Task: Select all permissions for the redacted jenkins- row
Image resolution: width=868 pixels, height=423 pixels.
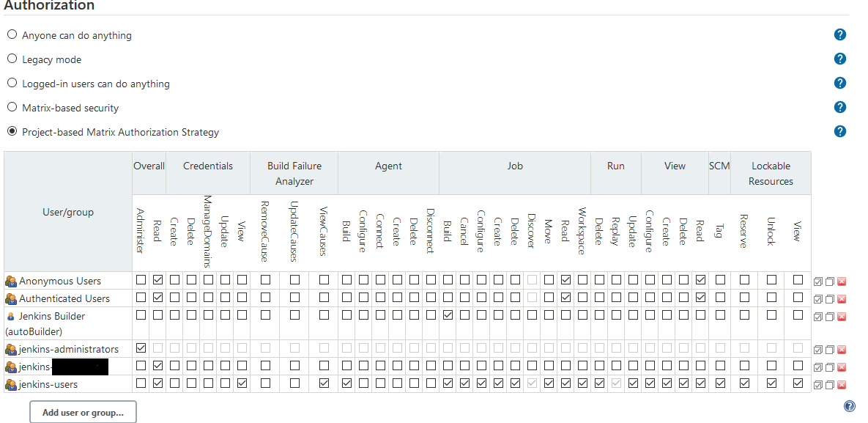Action: (817, 367)
